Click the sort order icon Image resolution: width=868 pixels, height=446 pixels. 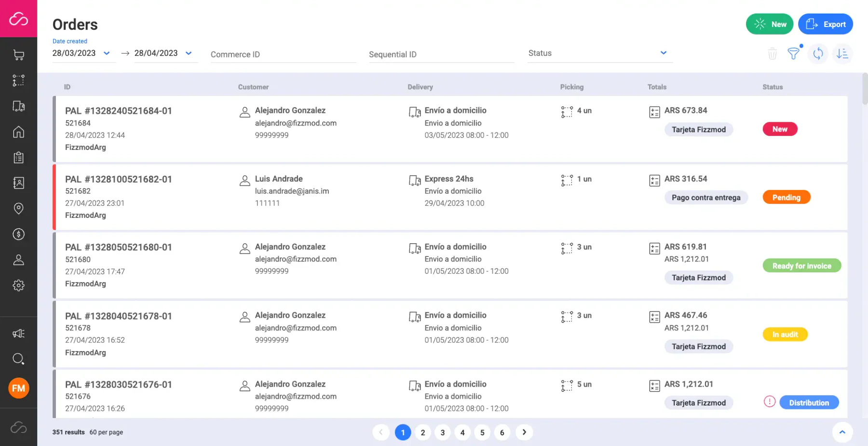(842, 54)
